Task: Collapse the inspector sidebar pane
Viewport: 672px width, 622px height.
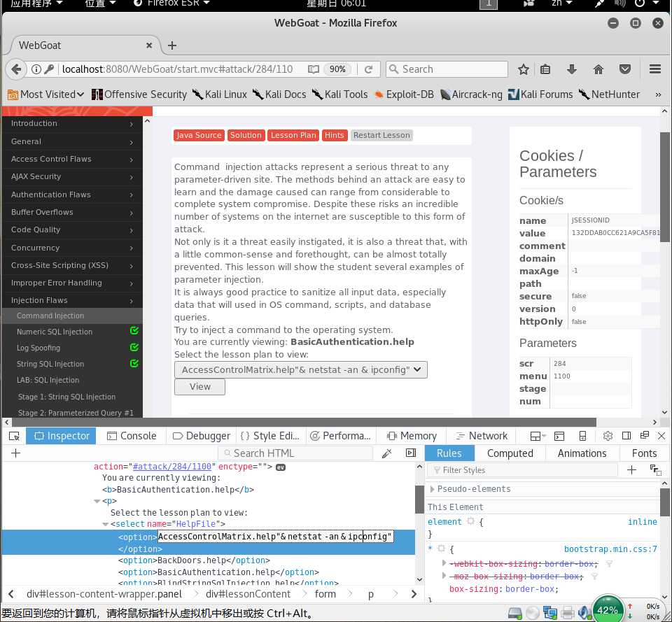Action: point(411,453)
